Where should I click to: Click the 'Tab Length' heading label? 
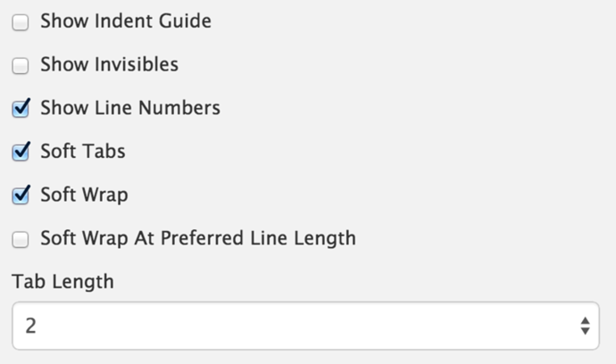62,282
